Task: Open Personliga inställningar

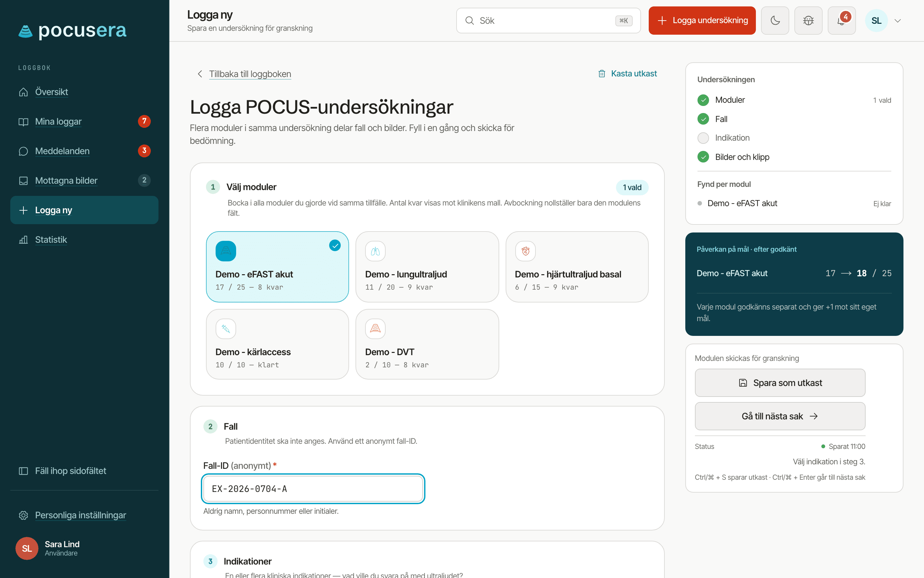Action: tap(84, 515)
